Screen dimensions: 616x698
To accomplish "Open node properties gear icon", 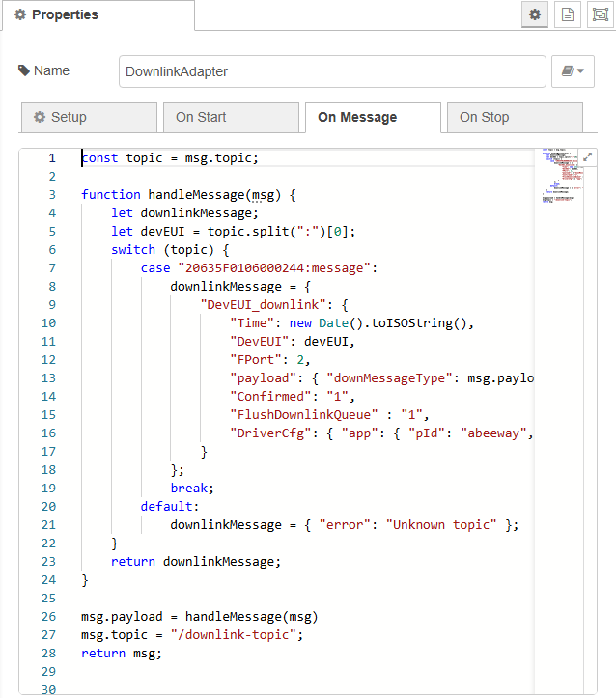I will [535, 15].
